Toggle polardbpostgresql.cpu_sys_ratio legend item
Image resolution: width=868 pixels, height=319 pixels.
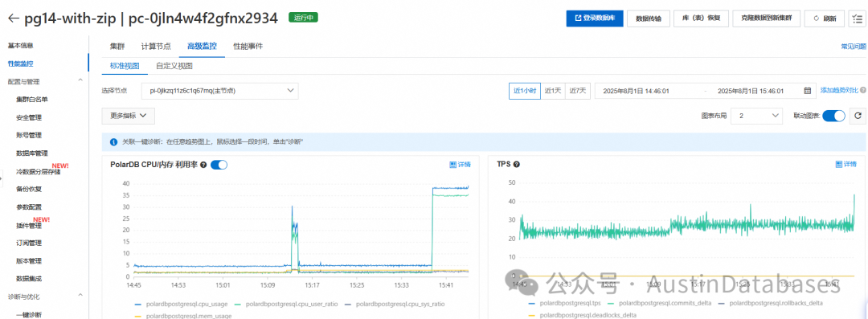(394, 304)
